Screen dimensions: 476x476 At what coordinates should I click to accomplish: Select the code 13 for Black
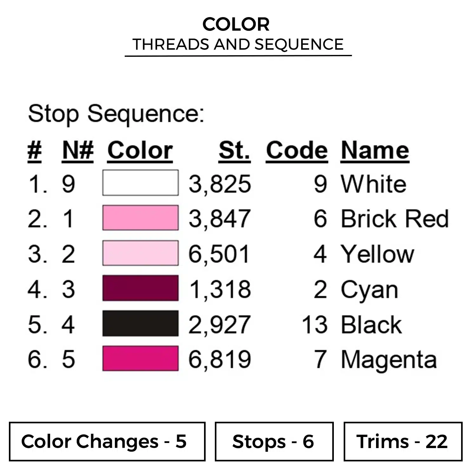tap(314, 325)
